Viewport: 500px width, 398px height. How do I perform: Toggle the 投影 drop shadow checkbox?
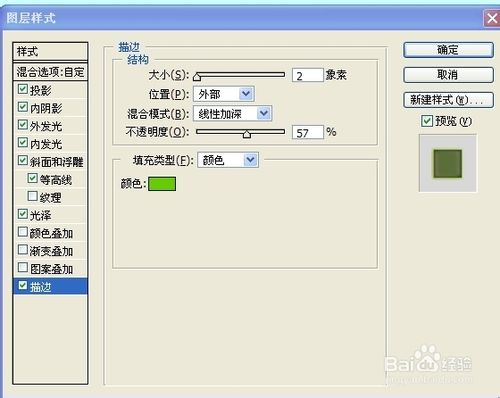(23, 89)
